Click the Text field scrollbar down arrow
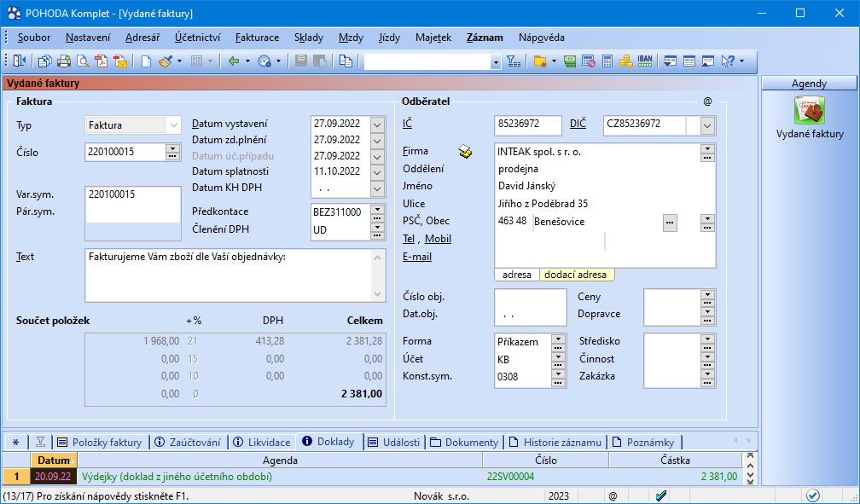The width and height of the screenshot is (860, 504). [378, 294]
